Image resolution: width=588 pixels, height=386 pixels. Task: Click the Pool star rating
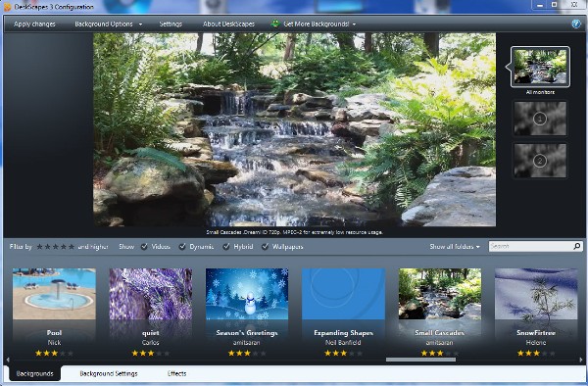54,353
